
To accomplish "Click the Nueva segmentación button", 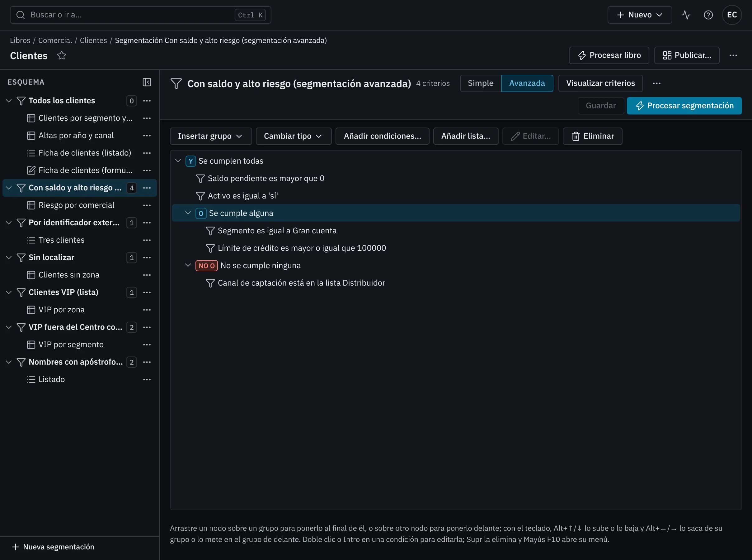I will (x=53, y=547).
